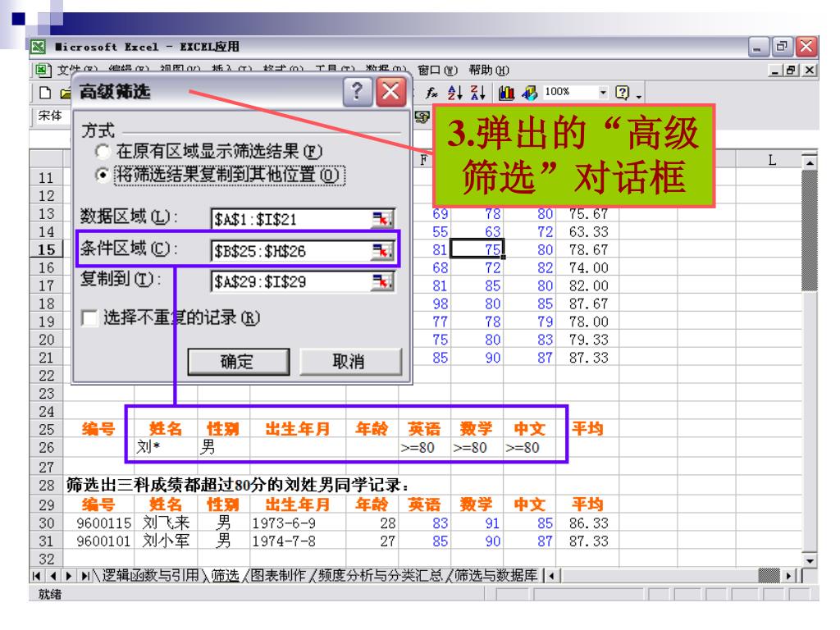Viewport: 840px width, 630px height.
Task: Click last sheet tab navigation arrow
Action: (x=85, y=576)
